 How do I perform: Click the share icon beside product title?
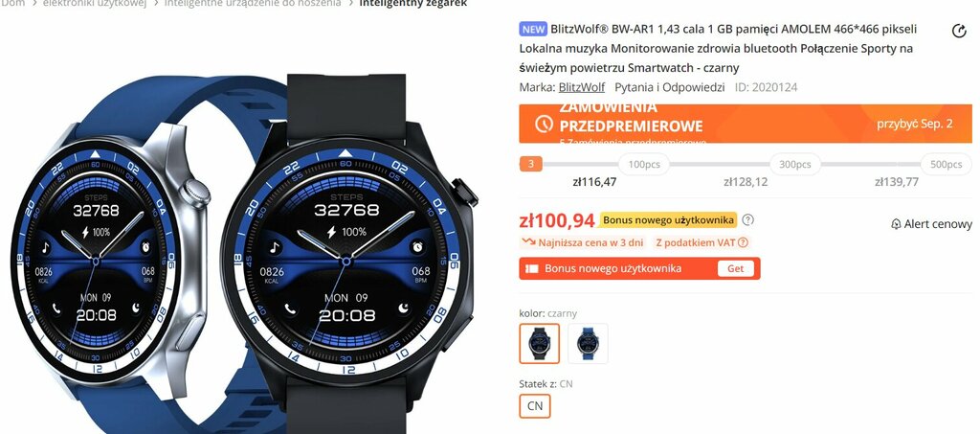click(x=959, y=32)
